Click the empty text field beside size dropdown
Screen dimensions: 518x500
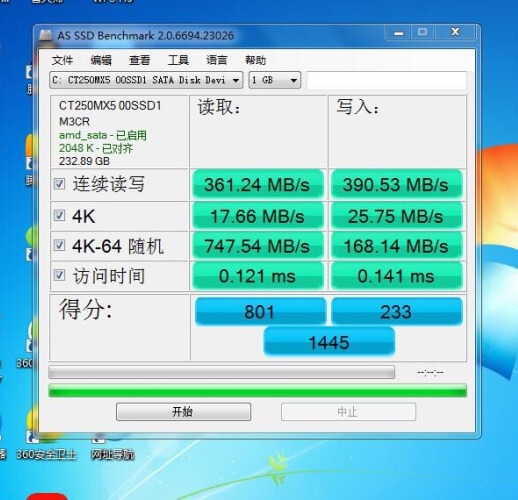click(x=387, y=80)
